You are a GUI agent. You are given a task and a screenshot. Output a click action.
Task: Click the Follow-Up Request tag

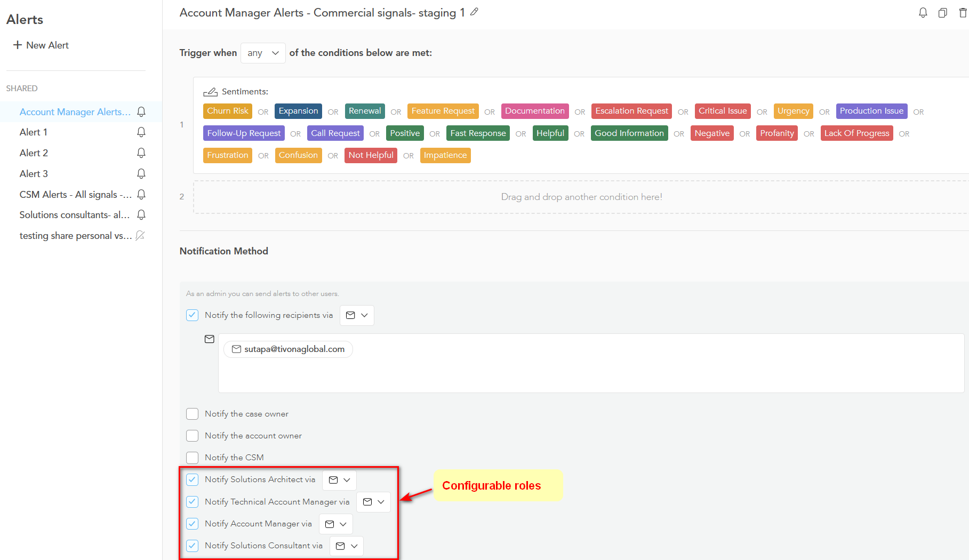(x=244, y=133)
